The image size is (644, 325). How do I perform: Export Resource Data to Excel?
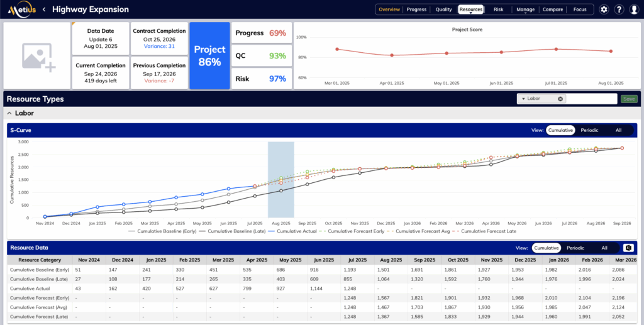coord(628,248)
